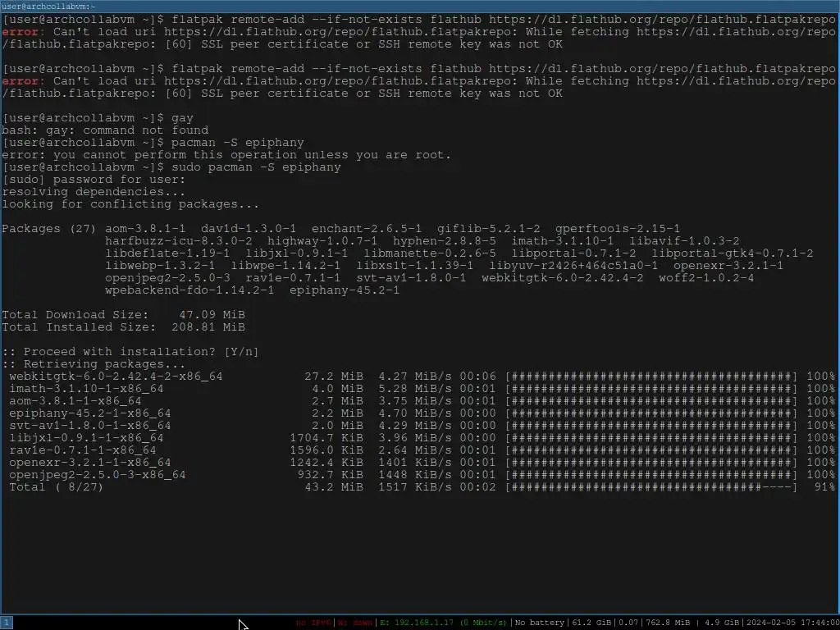The height and width of the screenshot is (630, 840).
Task: Click the 'resolving dependencies...' line
Action: [94, 192]
